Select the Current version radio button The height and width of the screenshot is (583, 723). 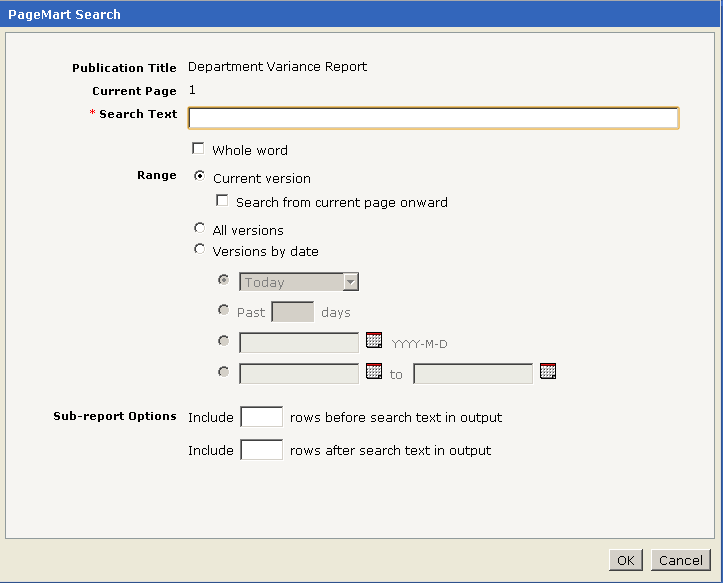(199, 176)
